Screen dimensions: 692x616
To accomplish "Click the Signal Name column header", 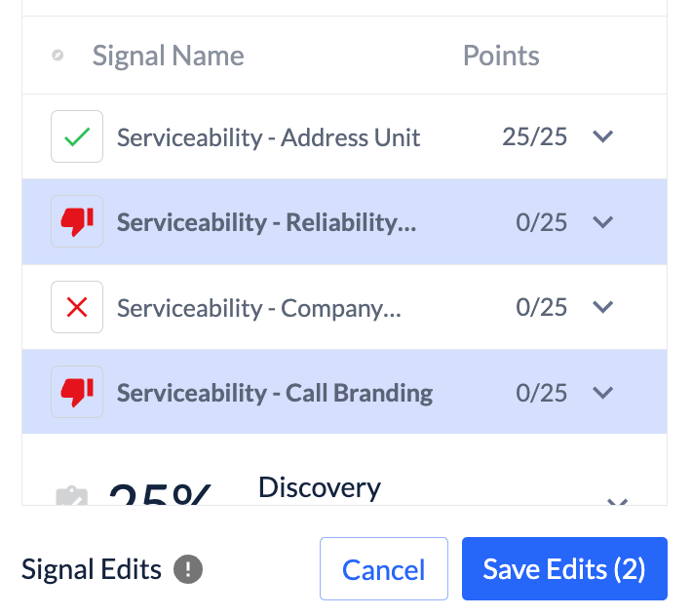I will click(x=168, y=56).
